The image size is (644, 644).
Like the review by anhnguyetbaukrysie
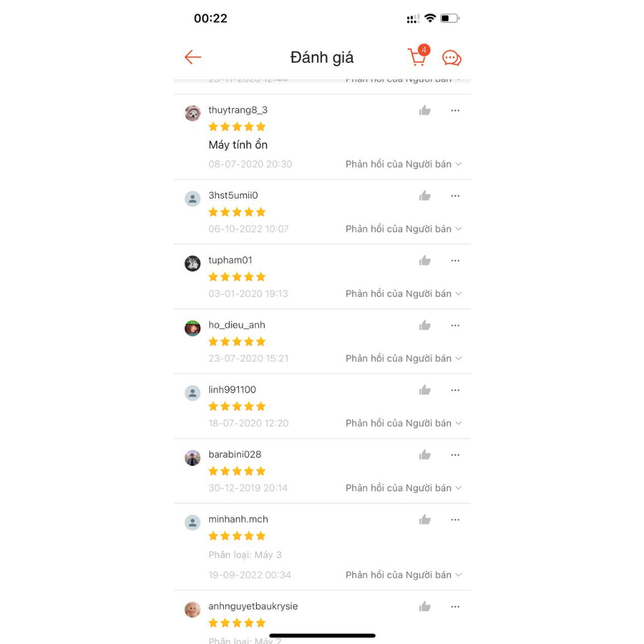coord(425,607)
